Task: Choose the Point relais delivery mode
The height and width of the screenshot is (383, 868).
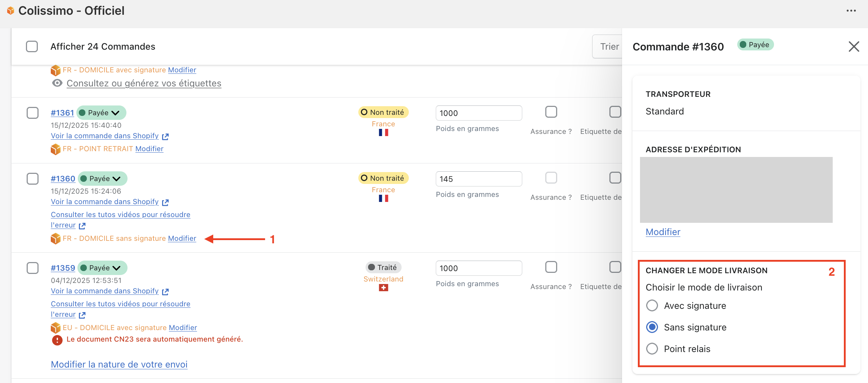Action: [x=652, y=349]
